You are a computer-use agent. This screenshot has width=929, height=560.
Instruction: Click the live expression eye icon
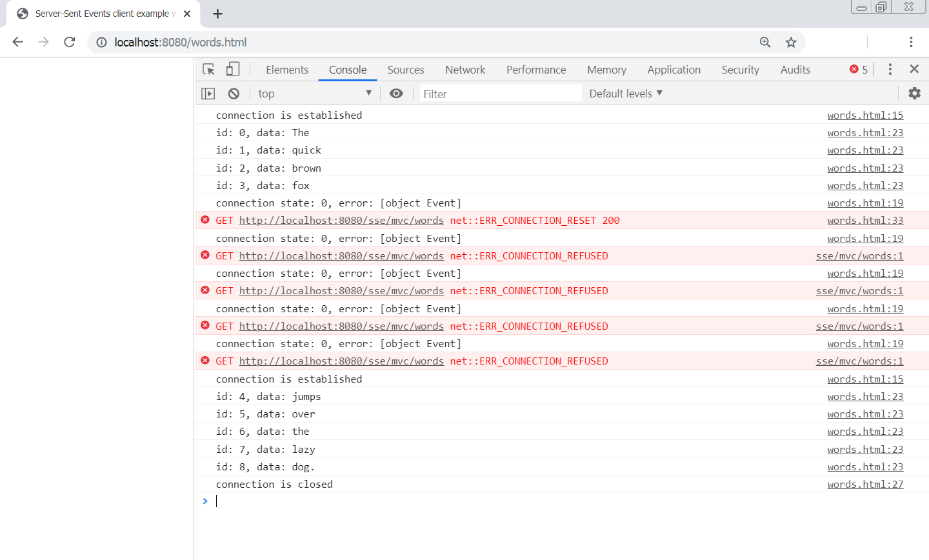pyautogui.click(x=396, y=94)
